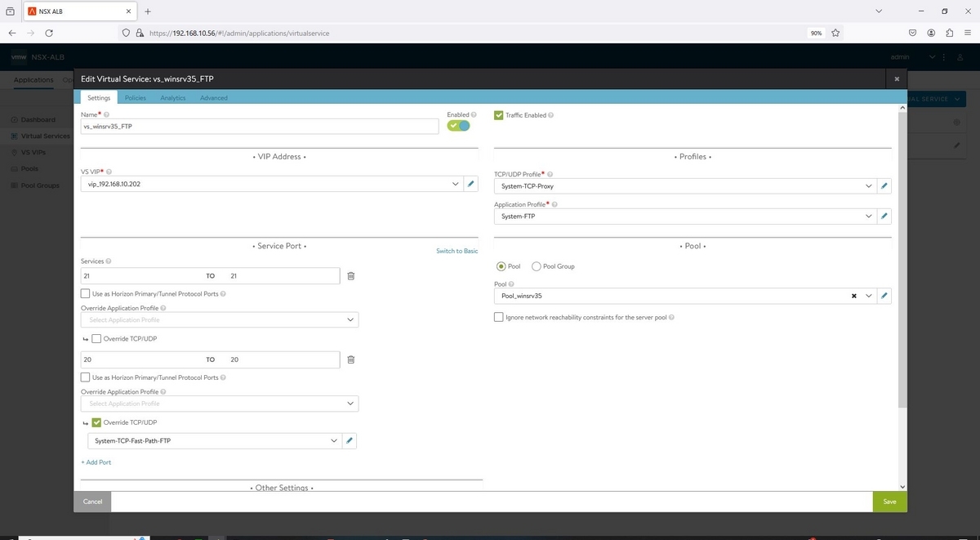Expand the Pool selection dropdown
This screenshot has width=980, height=540.
(x=869, y=296)
